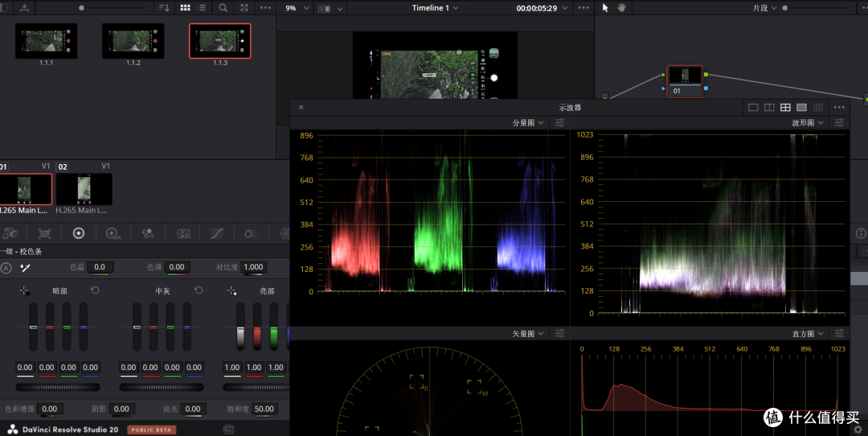Open the RGB Mixer palette
This screenshot has height=436, width=868.
pos(148,233)
